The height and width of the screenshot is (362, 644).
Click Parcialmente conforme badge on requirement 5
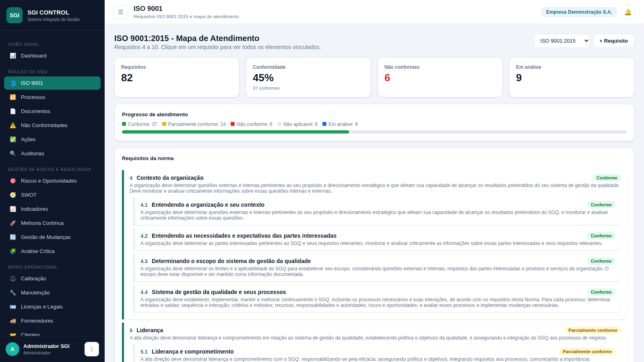[x=593, y=330]
